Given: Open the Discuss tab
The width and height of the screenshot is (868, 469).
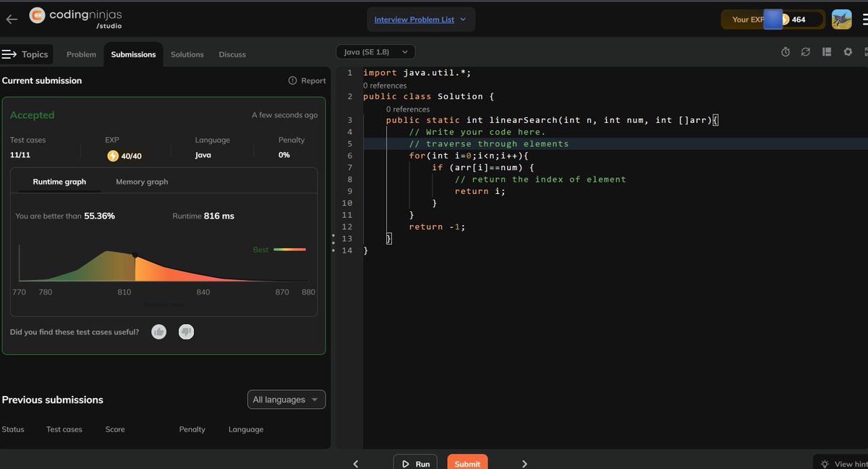Looking at the screenshot, I should (x=232, y=54).
